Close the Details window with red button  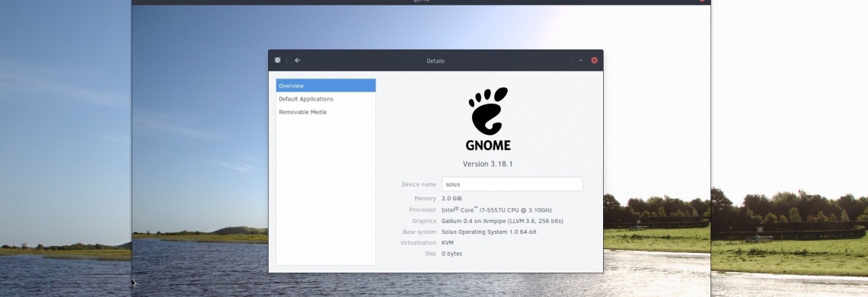[x=595, y=60]
